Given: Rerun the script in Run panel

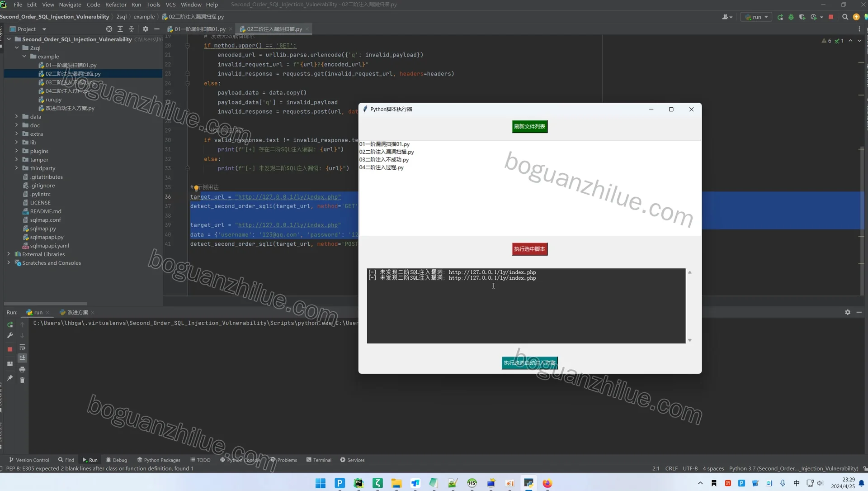Looking at the screenshot, I should tap(10, 325).
